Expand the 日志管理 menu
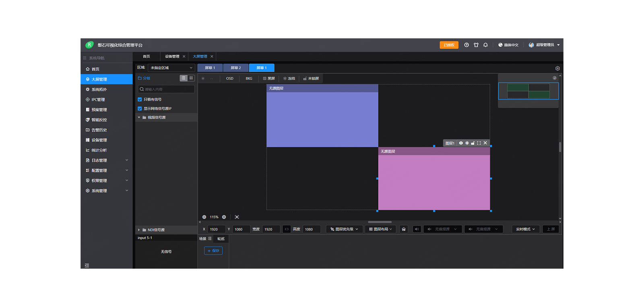Image resolution: width=644 pixels, height=307 pixels. [107, 160]
